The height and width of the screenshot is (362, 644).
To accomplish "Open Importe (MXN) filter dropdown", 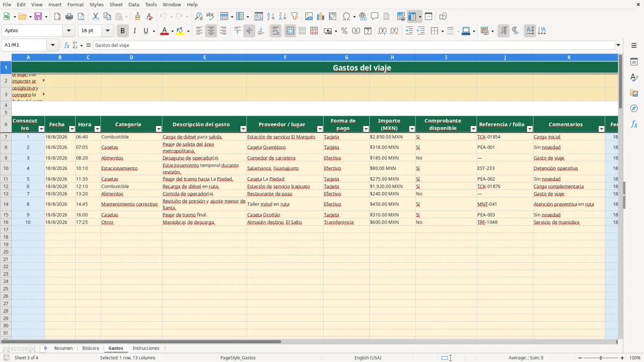I will coord(412,129).
